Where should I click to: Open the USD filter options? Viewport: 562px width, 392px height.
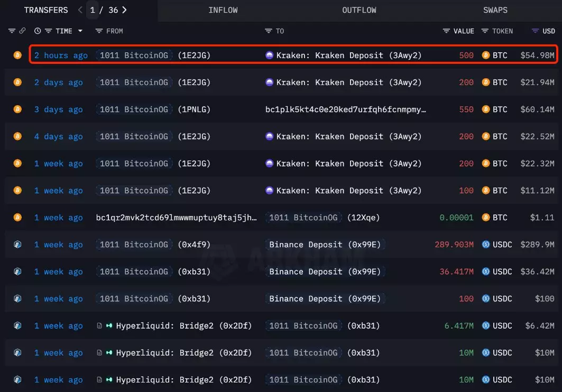click(x=536, y=31)
